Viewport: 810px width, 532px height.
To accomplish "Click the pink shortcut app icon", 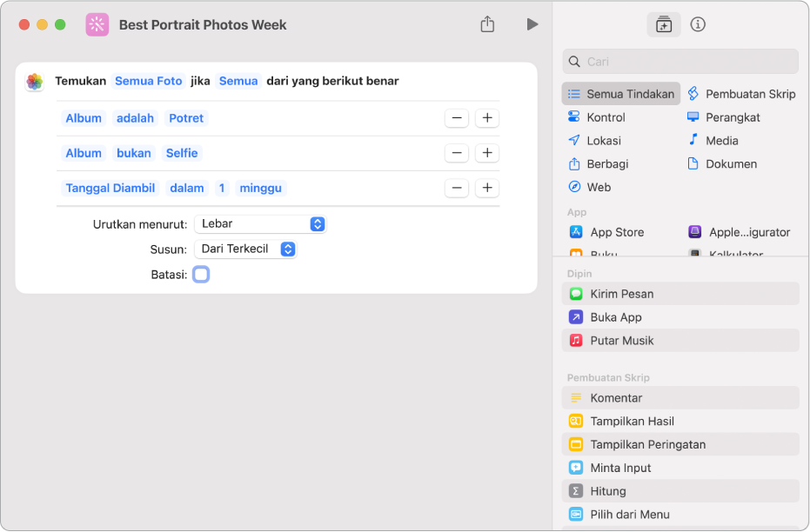I will (x=97, y=24).
